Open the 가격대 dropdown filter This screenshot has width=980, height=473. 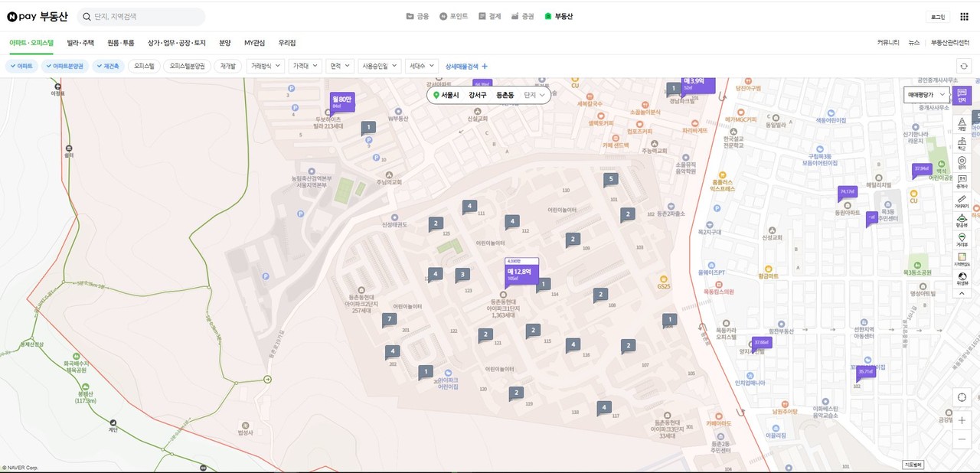point(305,67)
